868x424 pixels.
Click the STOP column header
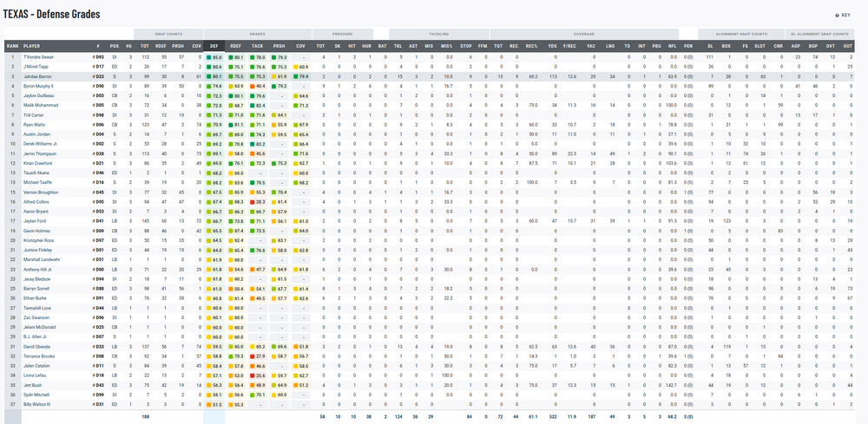click(466, 45)
